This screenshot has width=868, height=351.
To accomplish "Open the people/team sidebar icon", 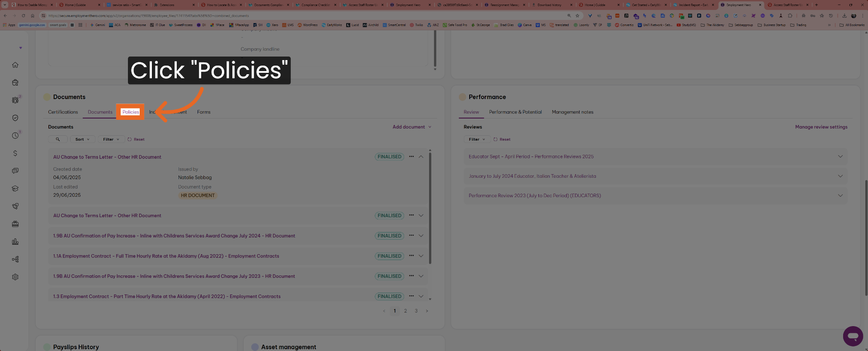I will coord(15,100).
